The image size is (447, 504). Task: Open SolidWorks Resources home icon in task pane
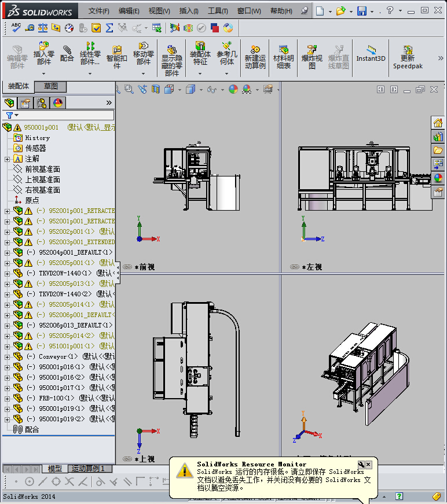click(x=438, y=123)
